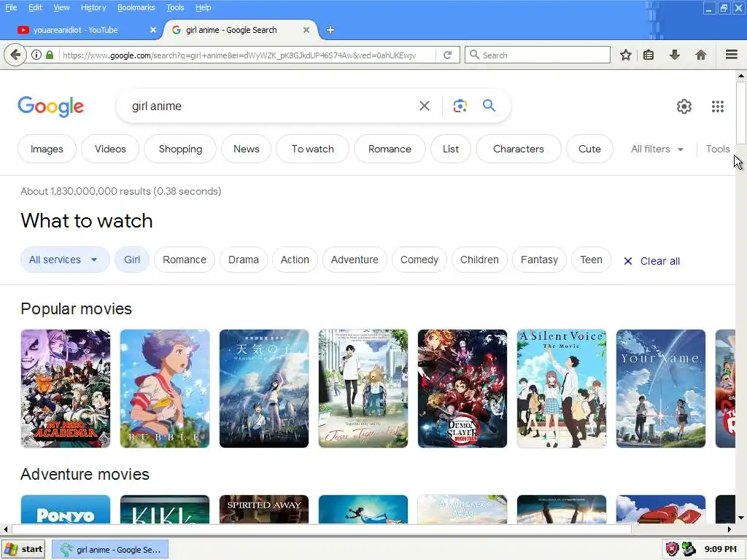Open the downloads arrow icon
The image size is (747, 560).
(675, 55)
